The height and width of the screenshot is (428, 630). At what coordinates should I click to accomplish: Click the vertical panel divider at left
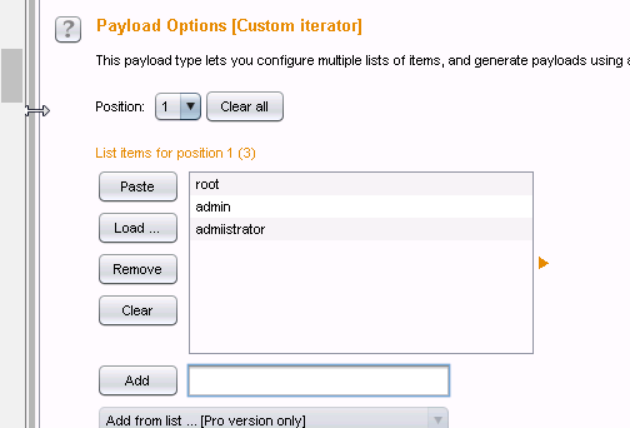(31, 250)
